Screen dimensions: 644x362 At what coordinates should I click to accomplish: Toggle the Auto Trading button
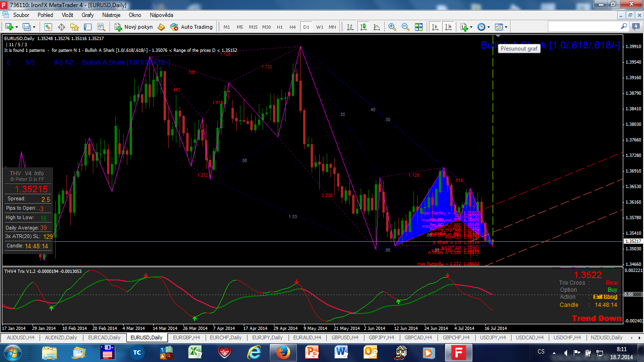pyautogui.click(x=191, y=27)
